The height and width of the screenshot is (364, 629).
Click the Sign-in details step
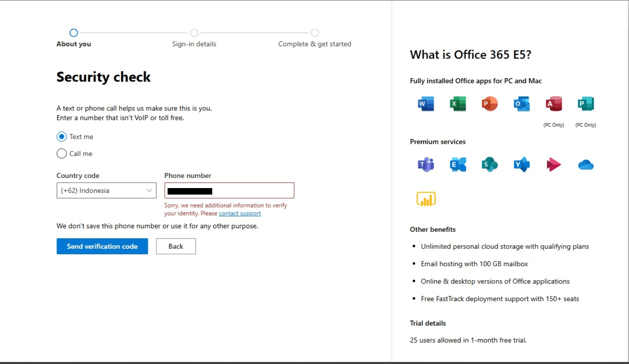pos(194,39)
